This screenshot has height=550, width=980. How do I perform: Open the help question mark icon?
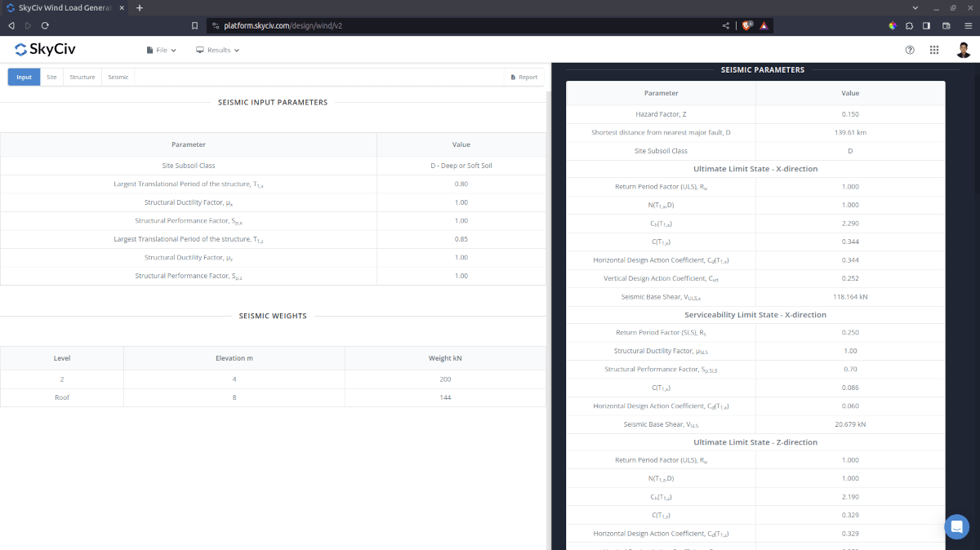(910, 50)
